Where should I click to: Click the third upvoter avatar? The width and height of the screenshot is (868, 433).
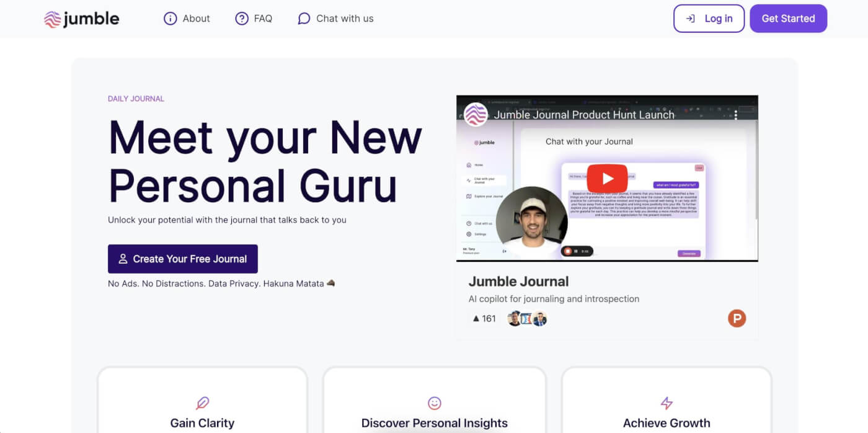click(x=539, y=319)
